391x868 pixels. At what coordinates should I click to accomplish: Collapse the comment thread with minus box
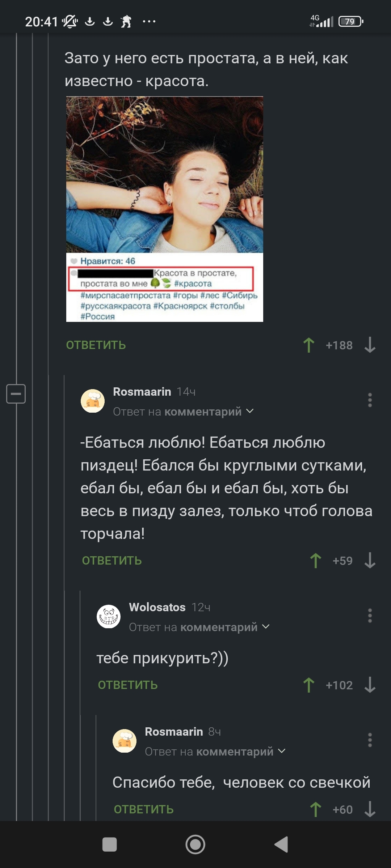(16, 393)
